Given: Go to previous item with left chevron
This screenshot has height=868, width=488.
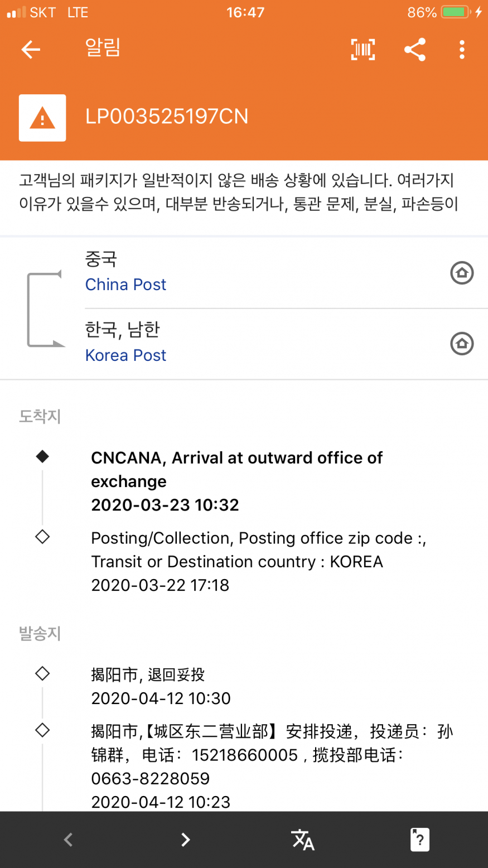Looking at the screenshot, I should pyautogui.click(x=68, y=839).
